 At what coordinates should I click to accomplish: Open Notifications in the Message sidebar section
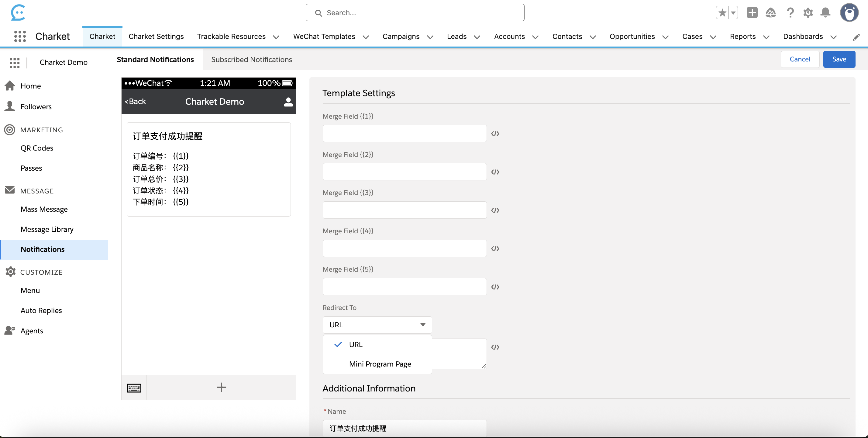(43, 249)
